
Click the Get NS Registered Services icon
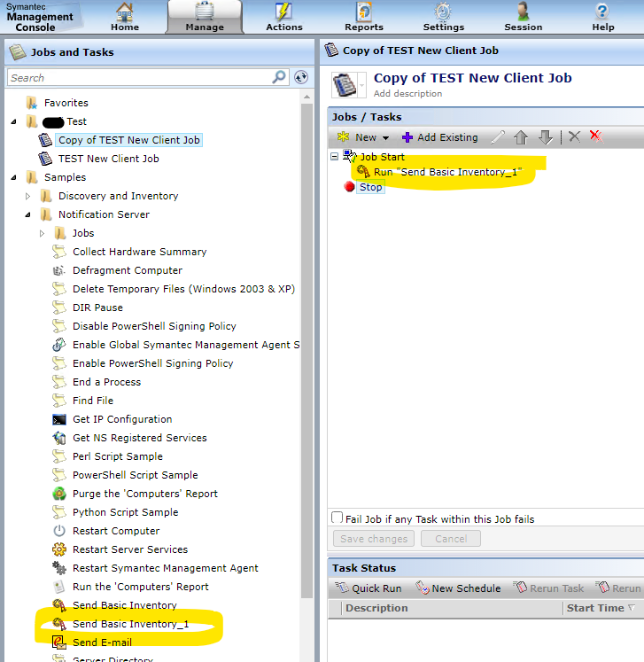(59, 438)
